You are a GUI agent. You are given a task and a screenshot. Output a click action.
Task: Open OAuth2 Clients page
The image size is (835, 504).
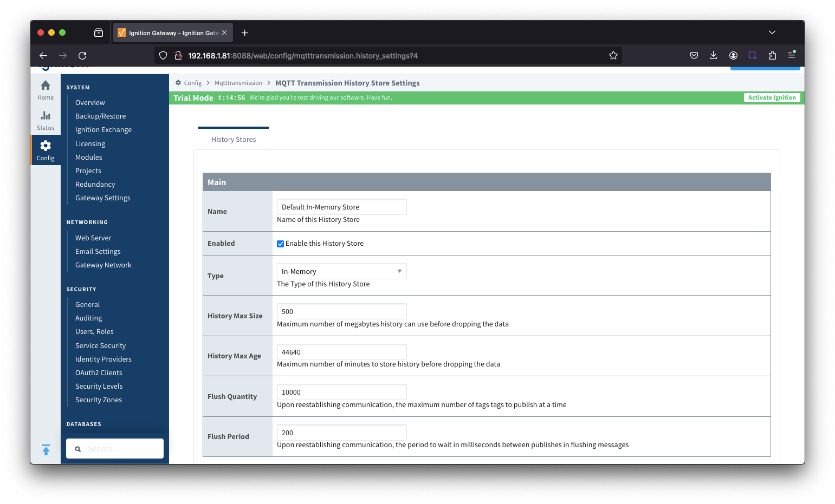[99, 372]
